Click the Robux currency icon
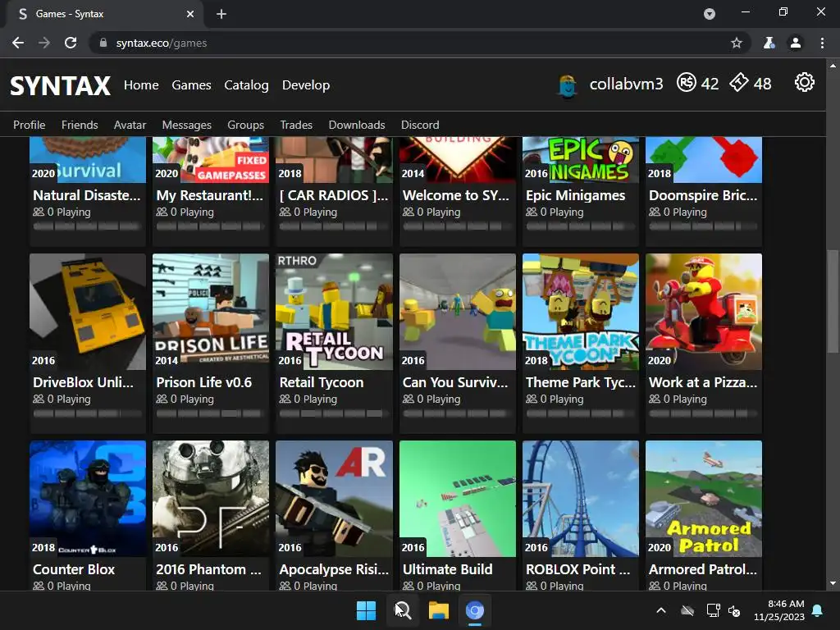The height and width of the screenshot is (630, 840). point(686,83)
